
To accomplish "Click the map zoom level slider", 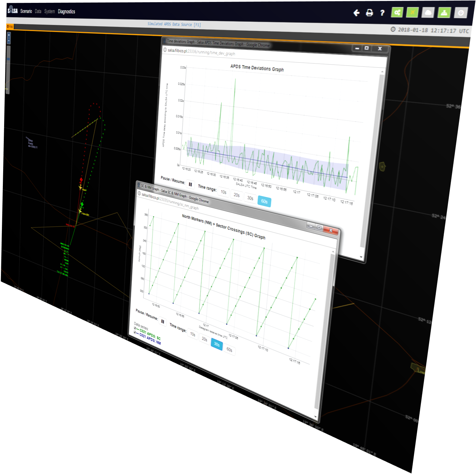I will tap(8, 70).
